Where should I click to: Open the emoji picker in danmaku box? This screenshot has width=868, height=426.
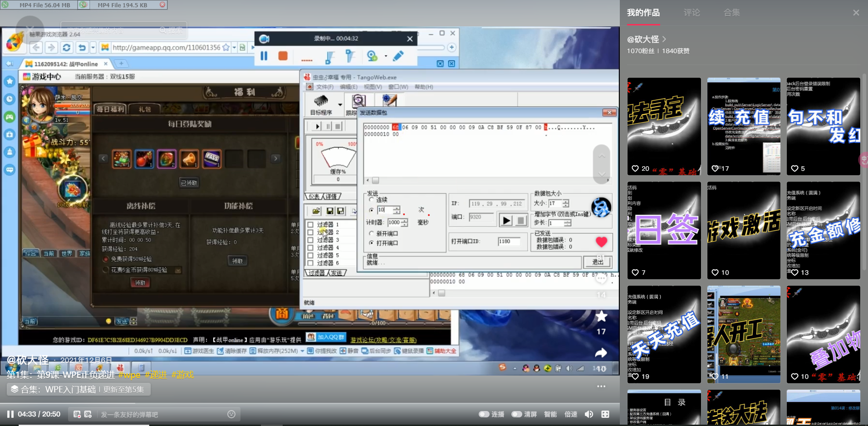[231, 414]
